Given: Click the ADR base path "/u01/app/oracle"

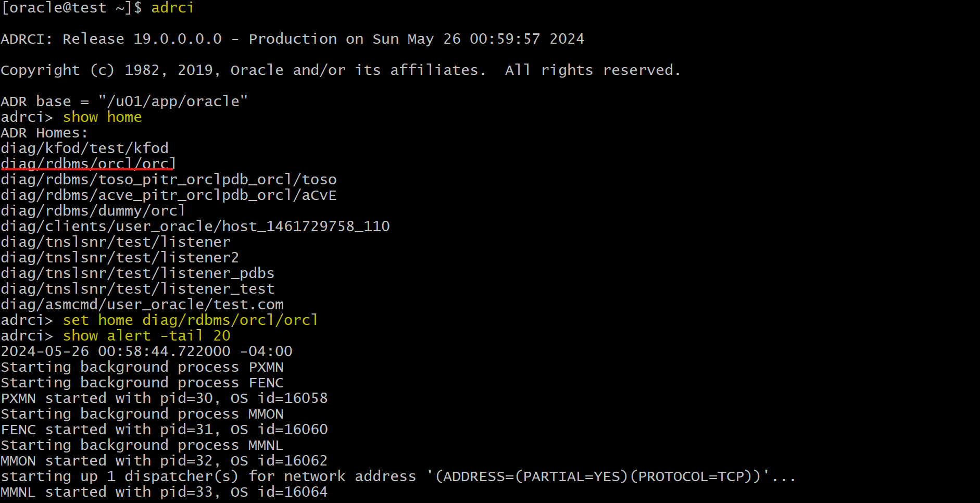Looking at the screenshot, I should point(173,101).
